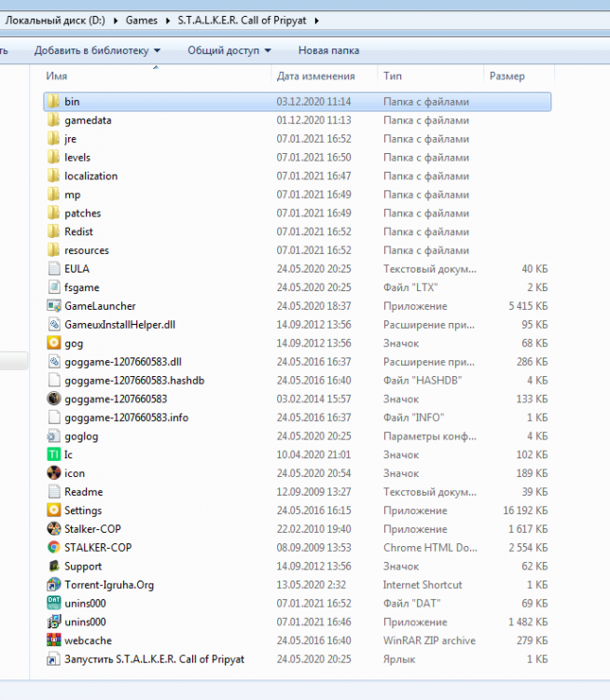
Task: Sort by the Имя column header
Action: [x=157, y=76]
